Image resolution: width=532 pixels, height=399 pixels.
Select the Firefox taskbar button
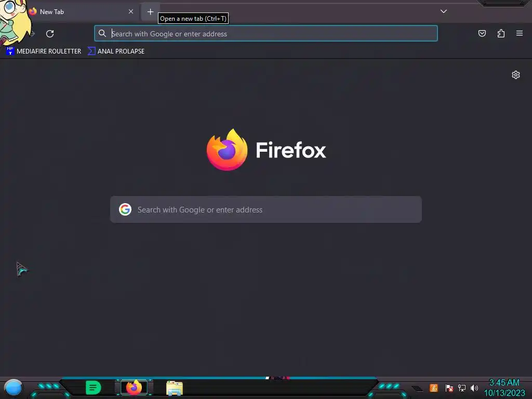pos(134,388)
